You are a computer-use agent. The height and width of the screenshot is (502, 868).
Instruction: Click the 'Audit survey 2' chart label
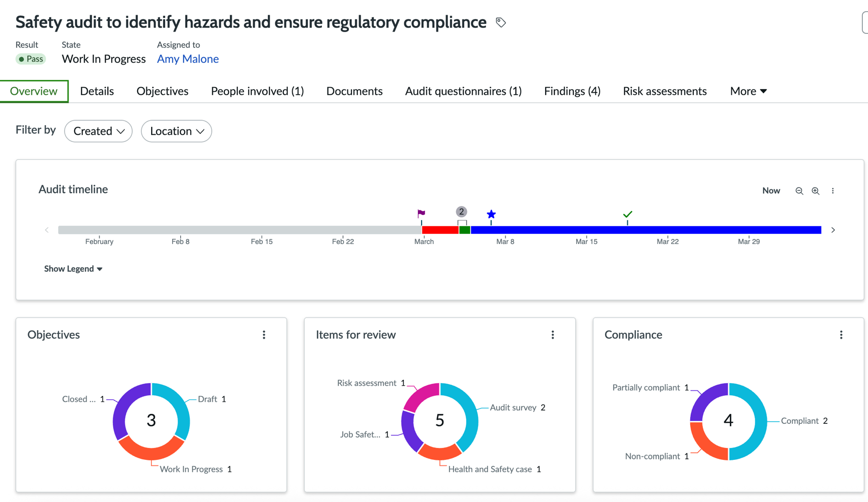[x=518, y=408]
